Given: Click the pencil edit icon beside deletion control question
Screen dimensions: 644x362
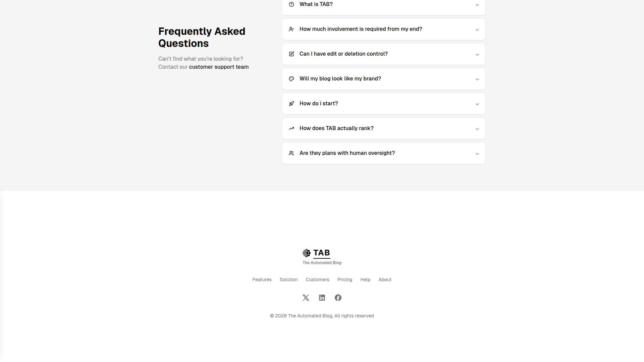Looking at the screenshot, I should pos(291,54).
